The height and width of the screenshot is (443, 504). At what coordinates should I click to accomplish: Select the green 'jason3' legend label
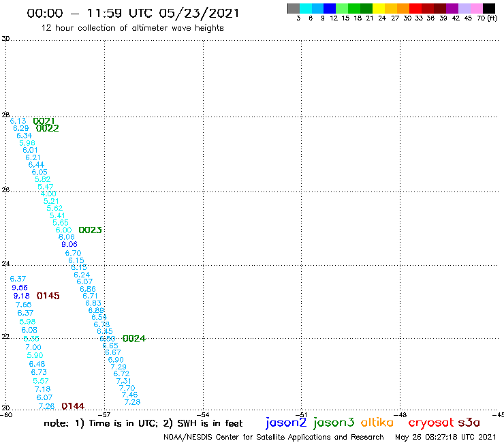[334, 423]
